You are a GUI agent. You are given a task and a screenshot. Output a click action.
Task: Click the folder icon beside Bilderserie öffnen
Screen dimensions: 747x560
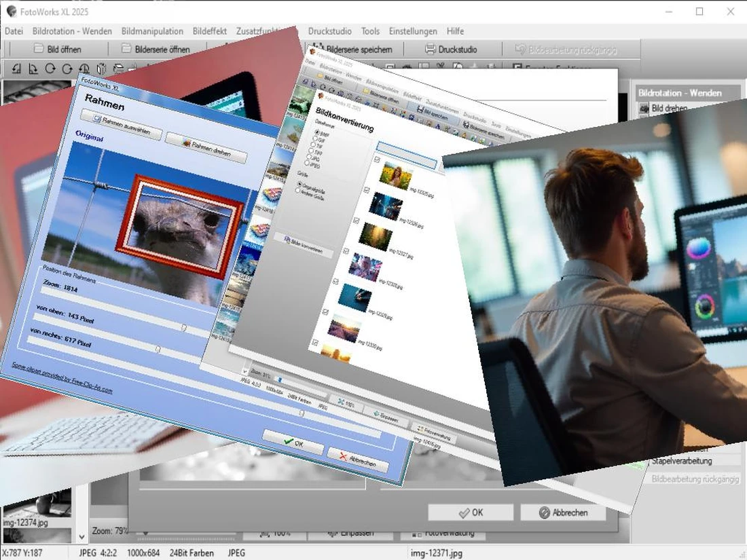tap(126, 49)
